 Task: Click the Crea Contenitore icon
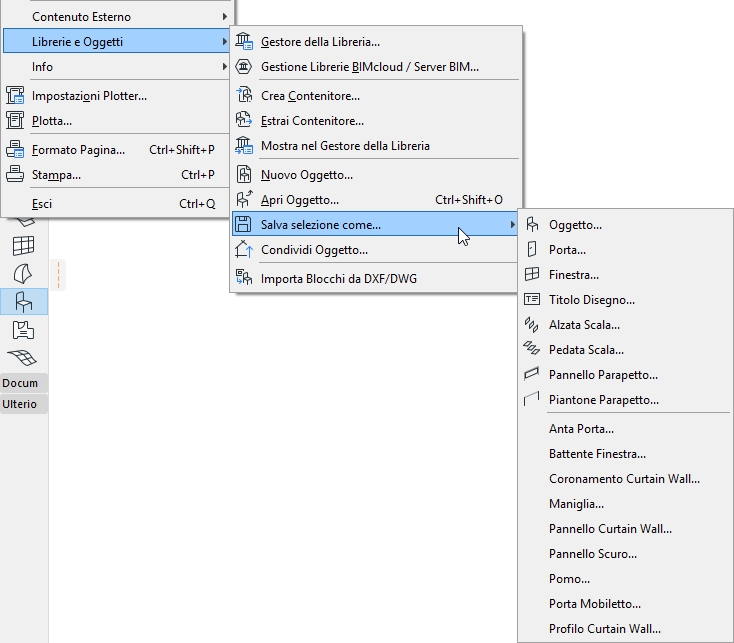pyautogui.click(x=243, y=95)
